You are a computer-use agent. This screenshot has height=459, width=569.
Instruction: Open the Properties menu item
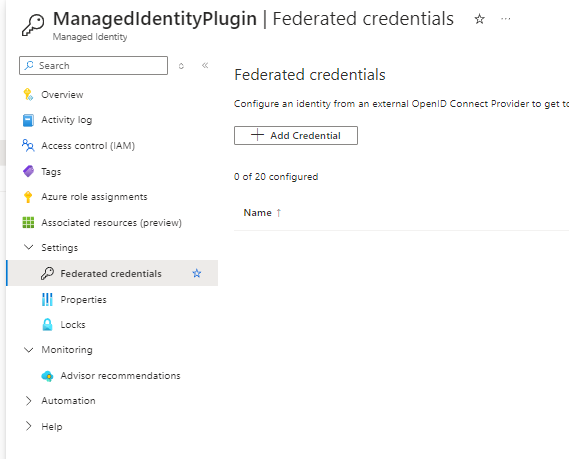click(x=83, y=300)
